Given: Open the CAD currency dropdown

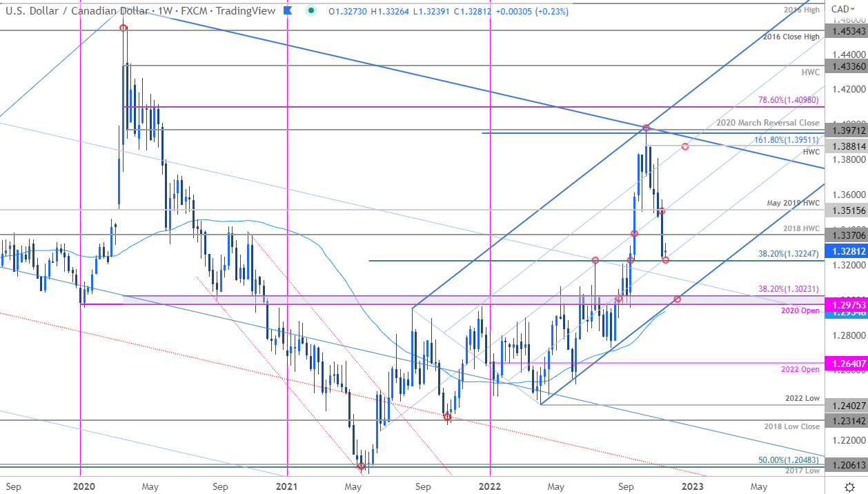Looking at the screenshot, I should point(844,9).
